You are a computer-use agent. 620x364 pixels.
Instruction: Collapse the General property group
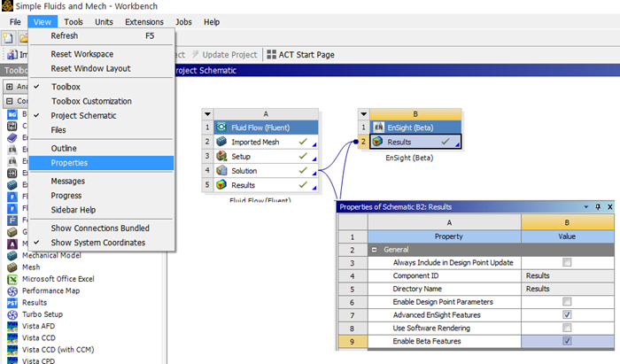[x=374, y=250]
